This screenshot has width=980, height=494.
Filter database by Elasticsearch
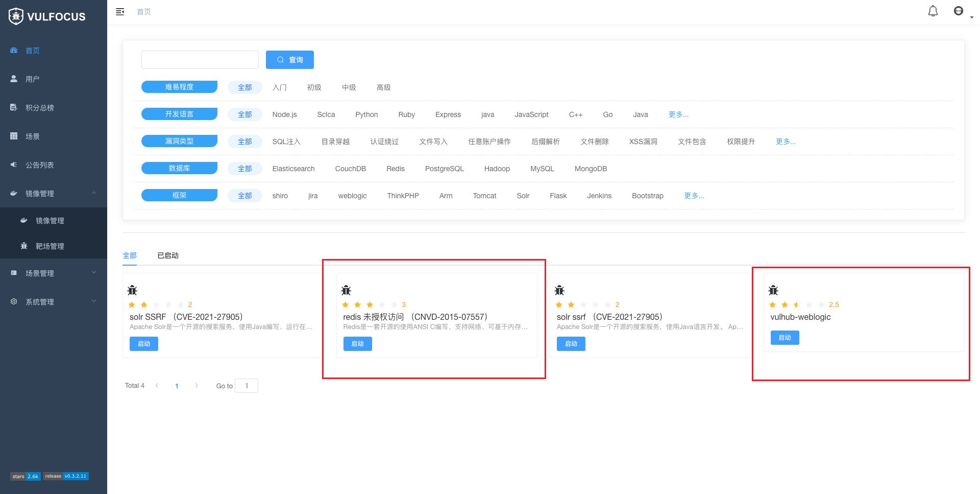point(293,169)
